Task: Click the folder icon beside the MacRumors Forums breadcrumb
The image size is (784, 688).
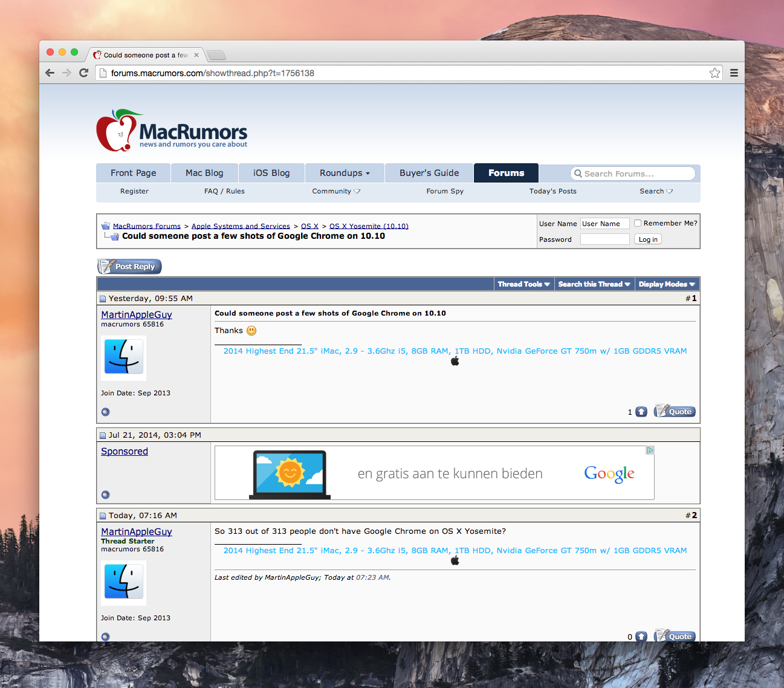Action: (106, 226)
